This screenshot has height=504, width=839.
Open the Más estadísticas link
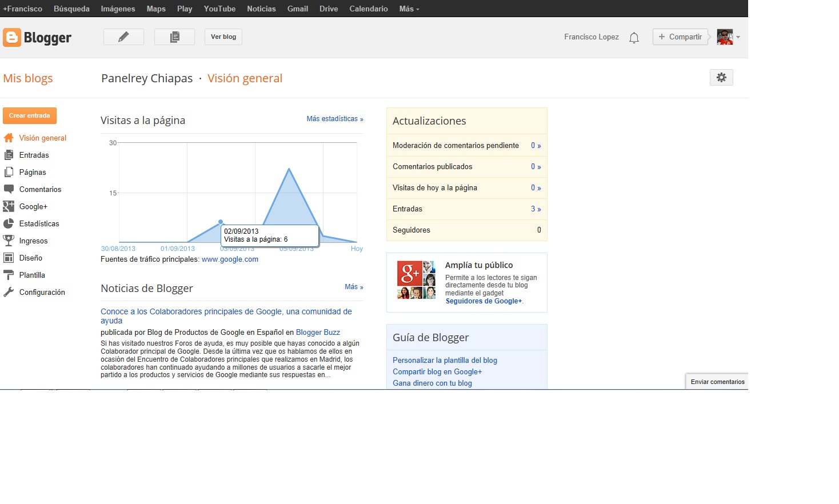(x=335, y=119)
